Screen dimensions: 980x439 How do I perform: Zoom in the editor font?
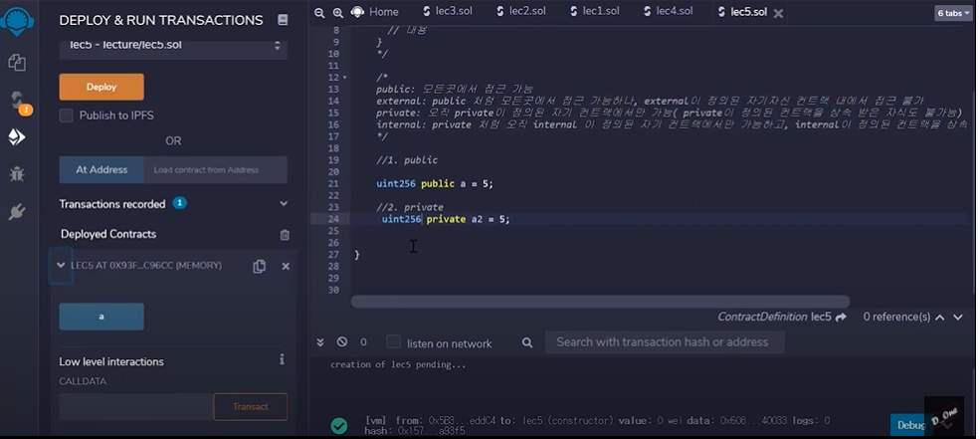(338, 12)
